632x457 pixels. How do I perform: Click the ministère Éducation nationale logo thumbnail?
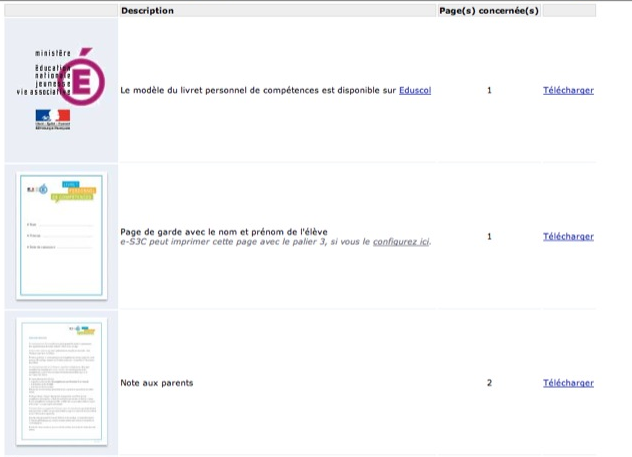point(60,90)
